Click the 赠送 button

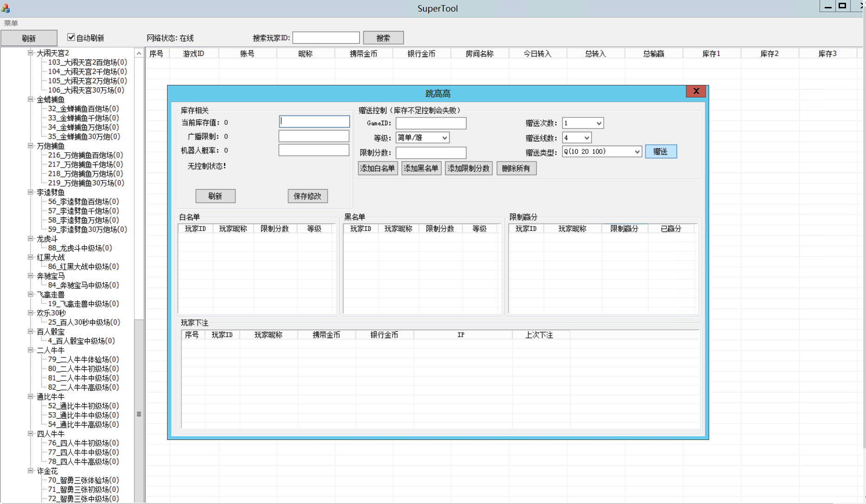tap(660, 152)
